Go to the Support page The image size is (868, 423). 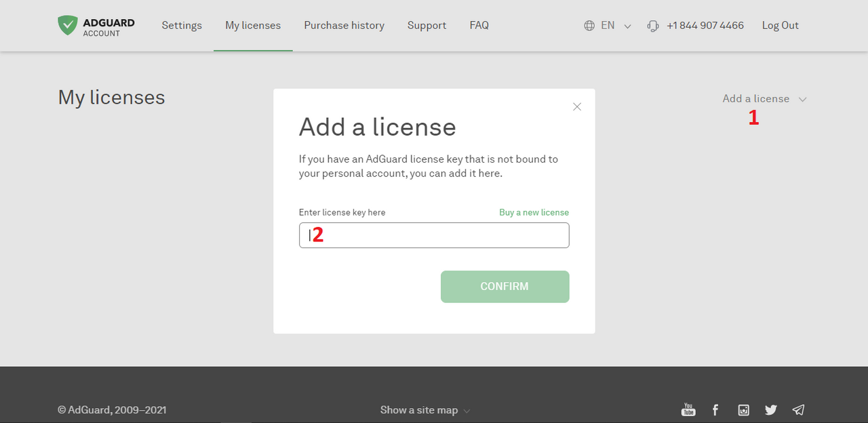[427, 25]
